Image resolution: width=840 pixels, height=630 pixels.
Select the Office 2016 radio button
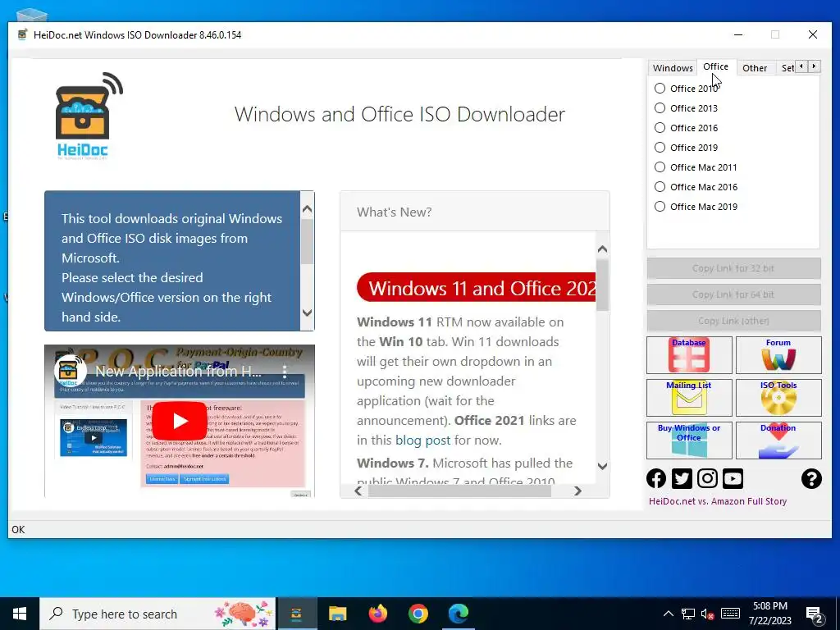coord(660,127)
